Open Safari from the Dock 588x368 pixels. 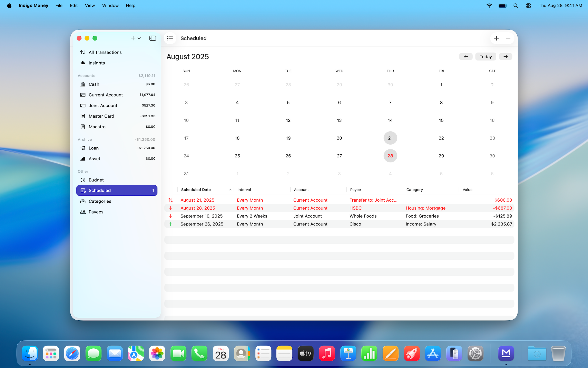tap(72, 353)
